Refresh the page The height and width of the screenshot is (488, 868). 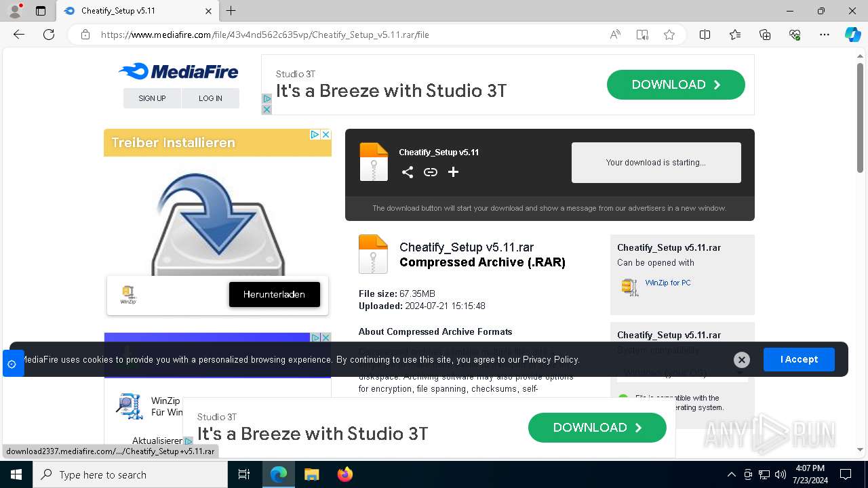[x=49, y=35]
